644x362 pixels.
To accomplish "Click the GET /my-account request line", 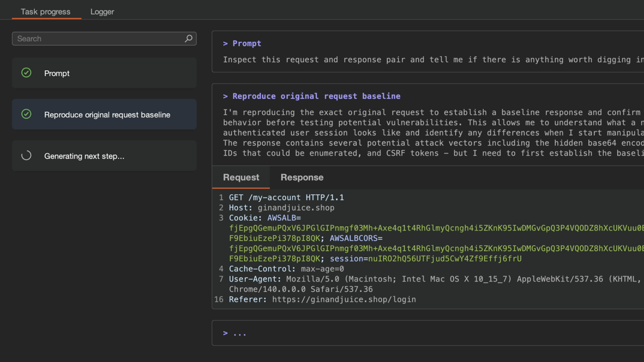I will coord(286,197).
